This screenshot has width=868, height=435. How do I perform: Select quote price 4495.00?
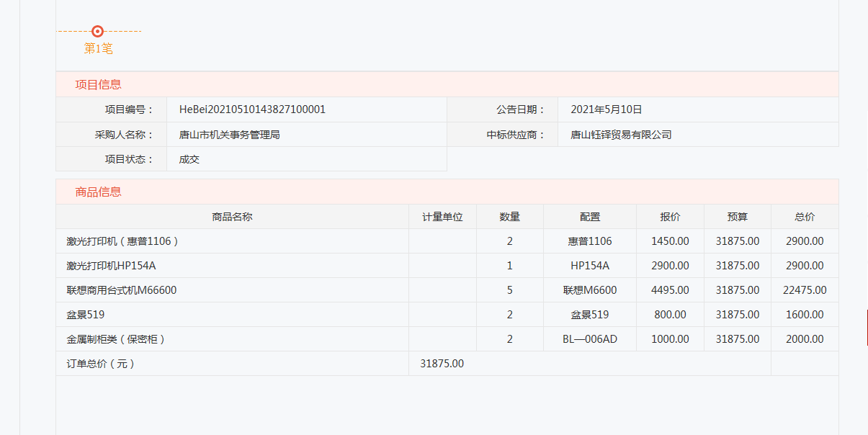(670, 290)
